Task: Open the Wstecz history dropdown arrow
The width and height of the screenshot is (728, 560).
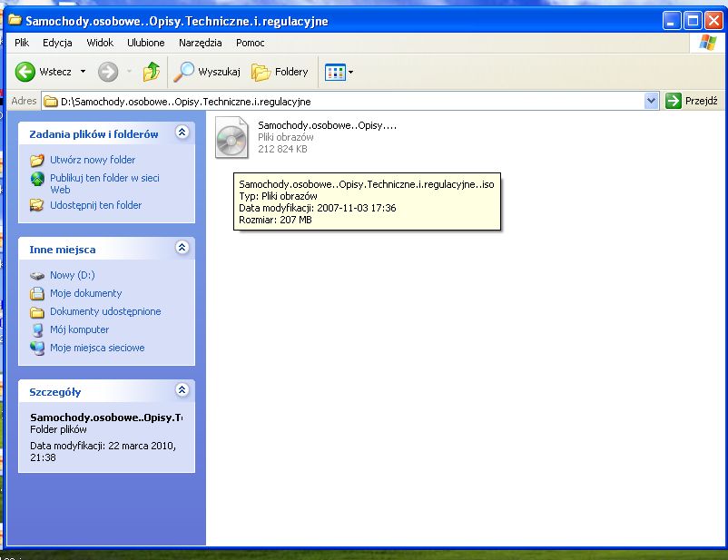Action: 83,72
